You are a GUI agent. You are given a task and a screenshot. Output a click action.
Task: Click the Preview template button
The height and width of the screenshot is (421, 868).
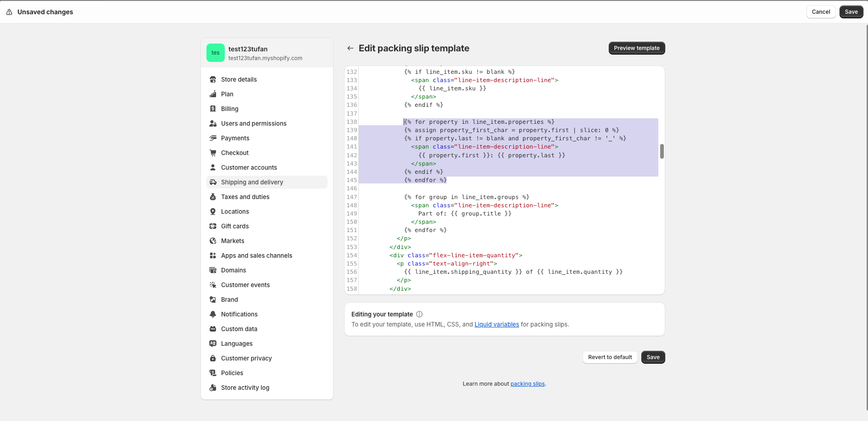637,48
